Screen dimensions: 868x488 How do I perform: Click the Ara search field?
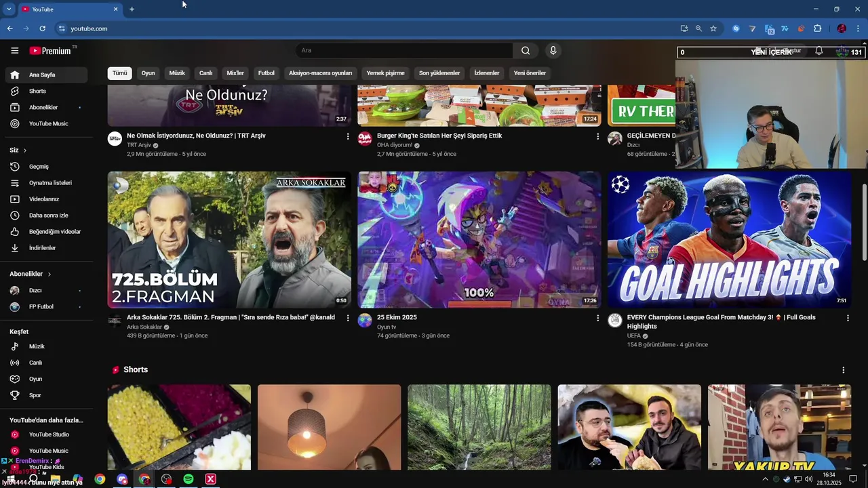pyautogui.click(x=404, y=51)
